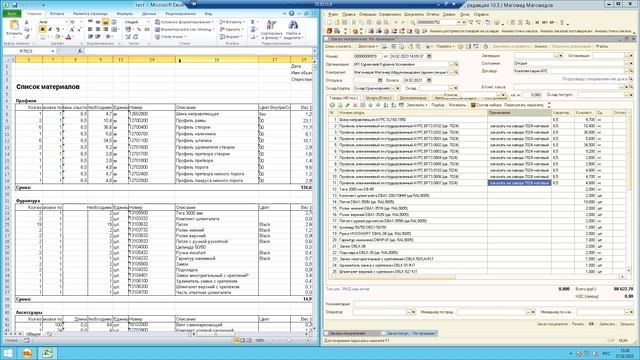
Task: Open Conditional Formatting dropdown in Excel
Action: [x=184, y=22]
